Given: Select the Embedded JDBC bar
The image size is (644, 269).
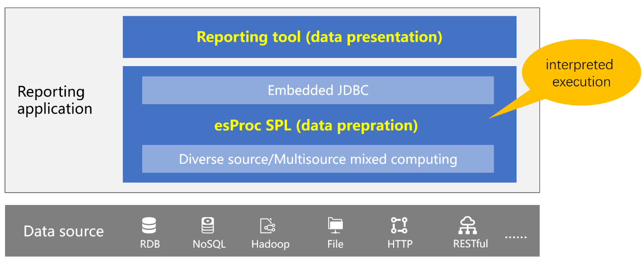Looking at the screenshot, I should click(318, 91).
